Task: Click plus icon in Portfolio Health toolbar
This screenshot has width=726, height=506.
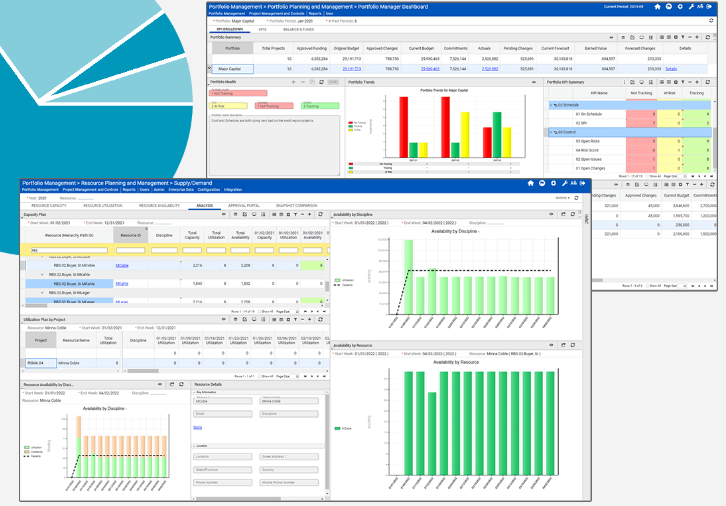Action: pos(293,82)
